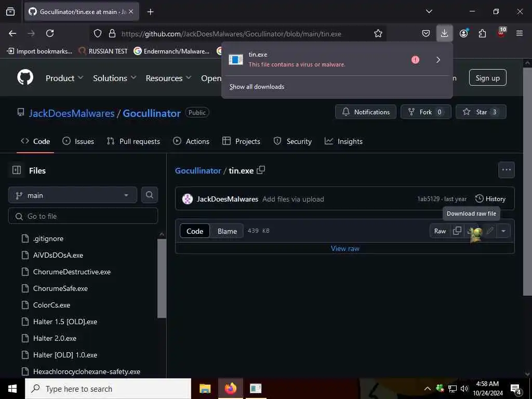
Task: Open the Import bookmarks bookmark
Action: (x=39, y=51)
